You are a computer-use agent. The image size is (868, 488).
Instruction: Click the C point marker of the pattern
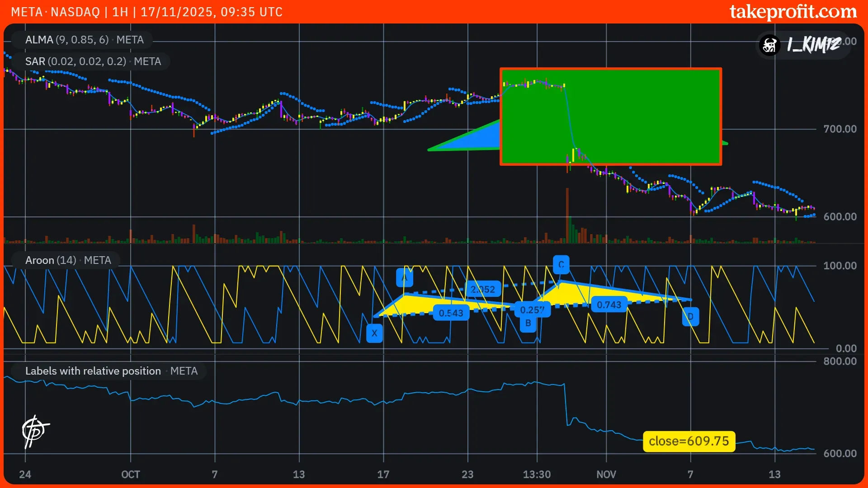(x=561, y=264)
